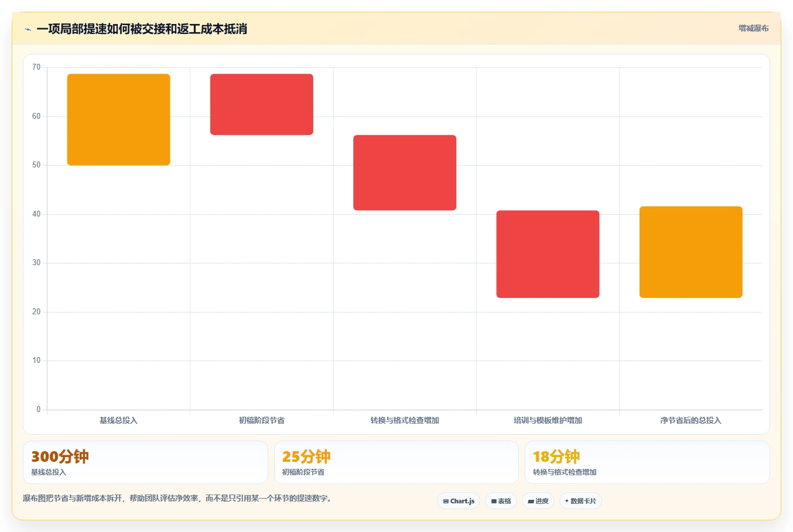
Task: Open the 18分钟 转换与格式检查增加 card
Action: [x=647, y=462]
